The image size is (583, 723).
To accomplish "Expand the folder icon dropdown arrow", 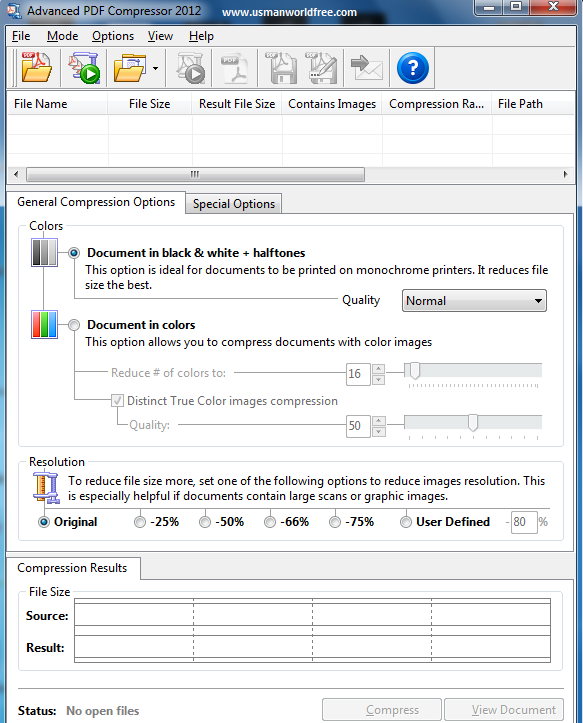I will click(x=155, y=68).
